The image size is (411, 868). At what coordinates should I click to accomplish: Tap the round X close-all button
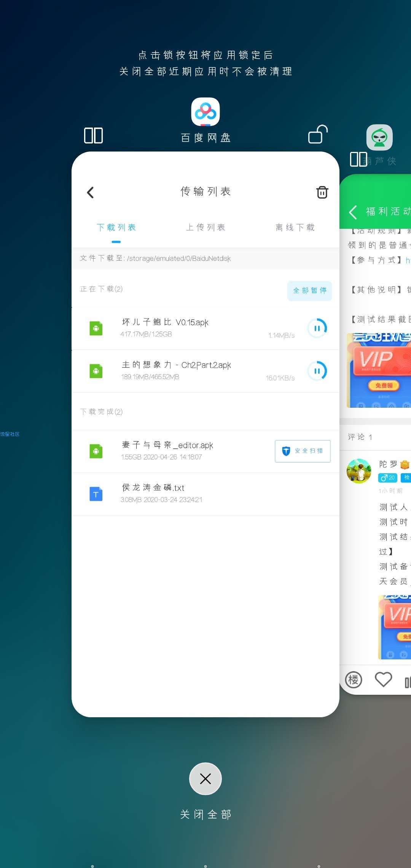coord(205,779)
